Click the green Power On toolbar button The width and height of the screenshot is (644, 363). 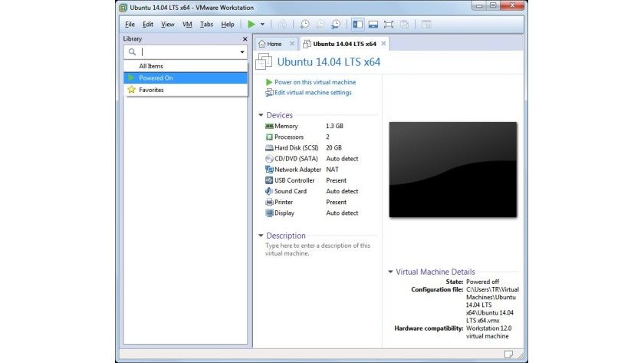click(251, 25)
